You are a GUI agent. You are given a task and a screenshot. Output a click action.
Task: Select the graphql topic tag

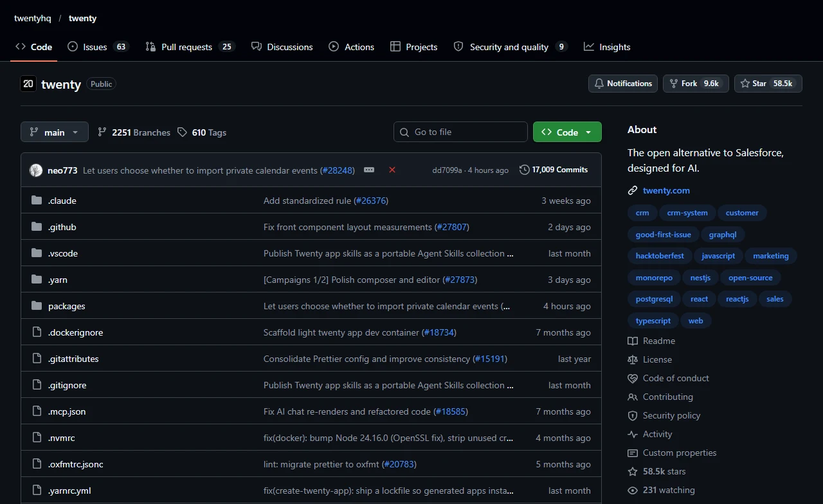pyautogui.click(x=723, y=235)
